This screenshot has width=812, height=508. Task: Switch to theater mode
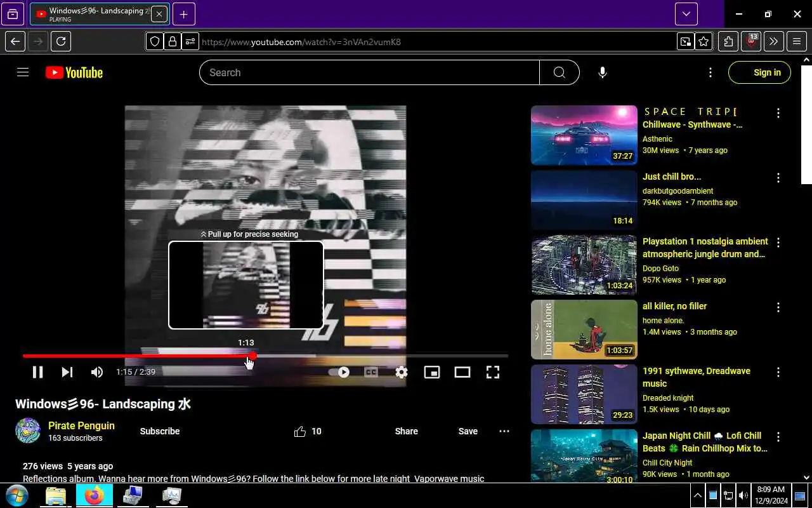(x=462, y=372)
